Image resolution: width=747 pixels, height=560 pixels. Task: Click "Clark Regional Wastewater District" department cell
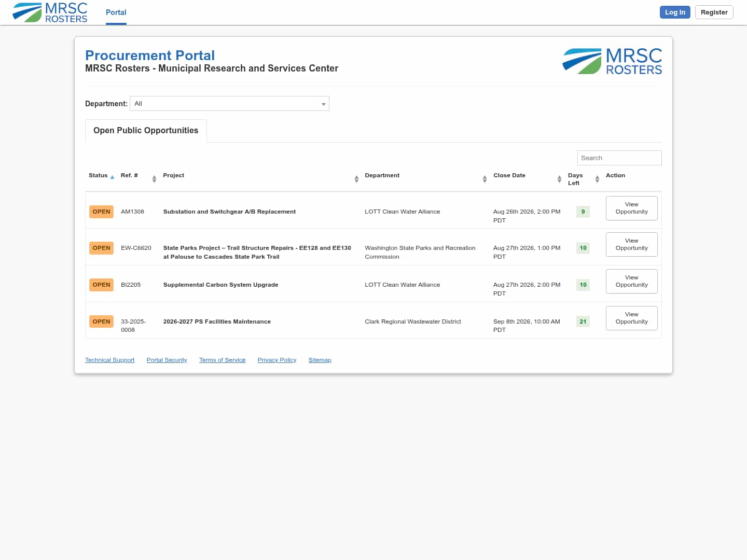tap(413, 321)
